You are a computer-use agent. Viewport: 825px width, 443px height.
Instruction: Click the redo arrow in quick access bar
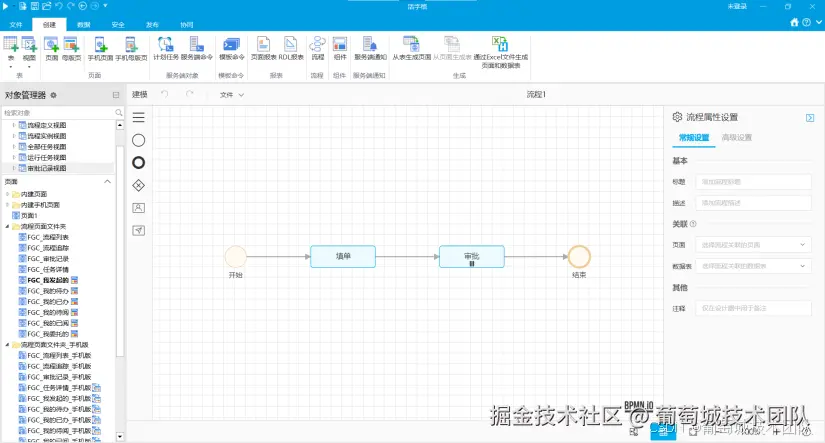(x=70, y=6)
